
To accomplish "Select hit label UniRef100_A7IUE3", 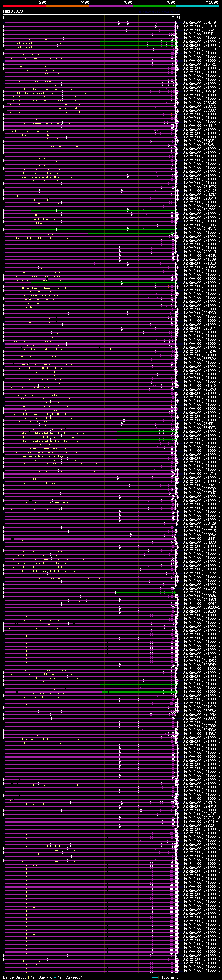I will pyautogui.click(x=199, y=264).
